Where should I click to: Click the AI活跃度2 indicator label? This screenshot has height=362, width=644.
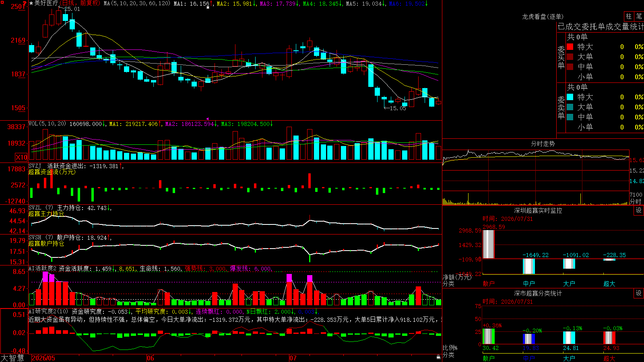[x=43, y=268]
